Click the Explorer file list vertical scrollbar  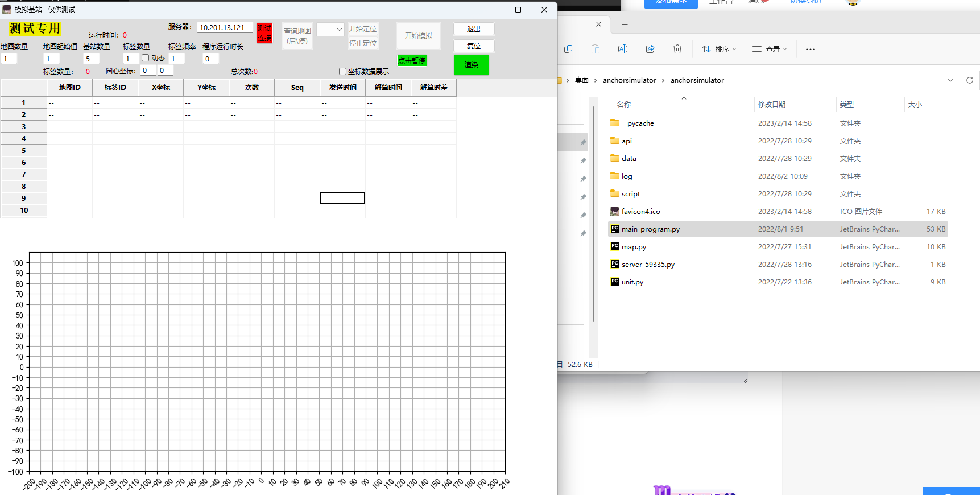pos(593,214)
